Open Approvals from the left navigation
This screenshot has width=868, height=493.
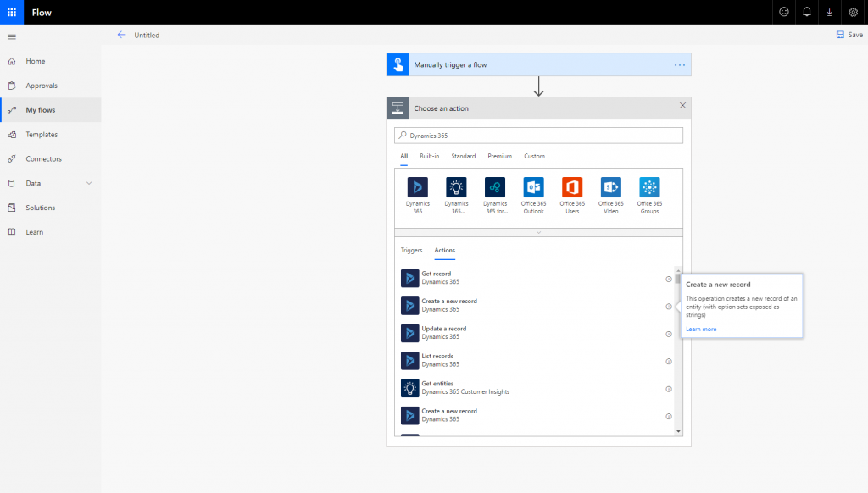[x=40, y=85]
